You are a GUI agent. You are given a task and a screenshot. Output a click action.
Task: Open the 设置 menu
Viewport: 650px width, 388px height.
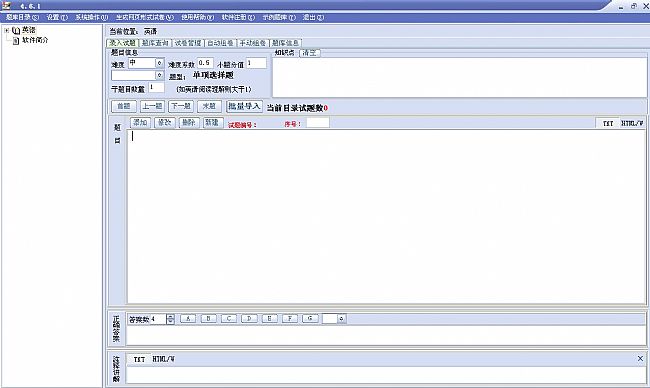pos(57,17)
